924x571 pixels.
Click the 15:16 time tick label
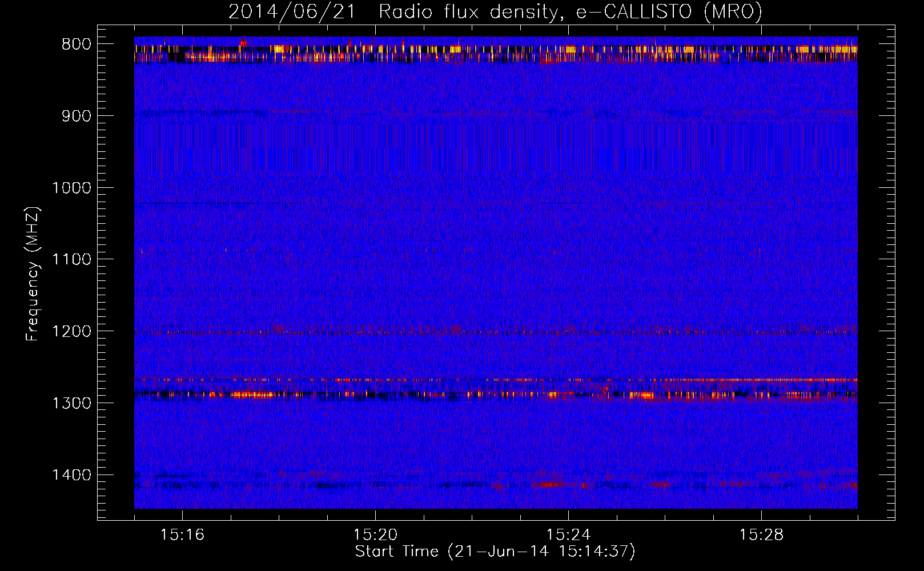click(x=182, y=535)
